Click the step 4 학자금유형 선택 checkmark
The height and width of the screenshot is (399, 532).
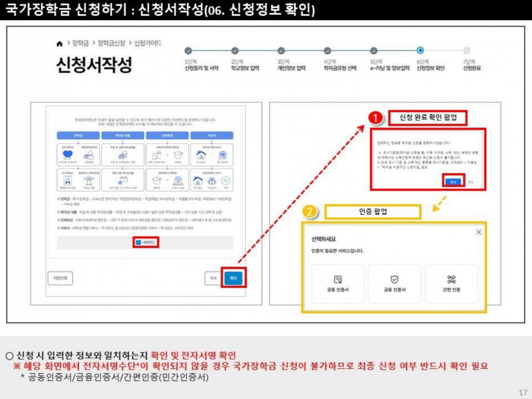pos(327,51)
